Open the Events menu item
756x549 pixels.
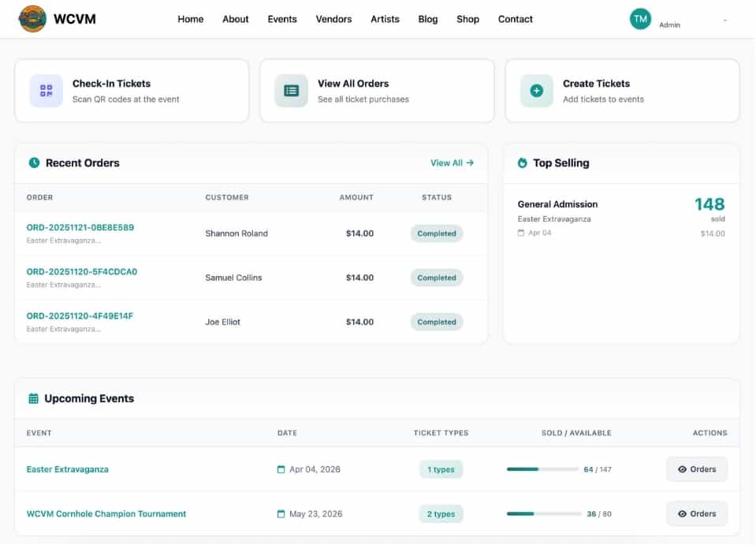281,19
